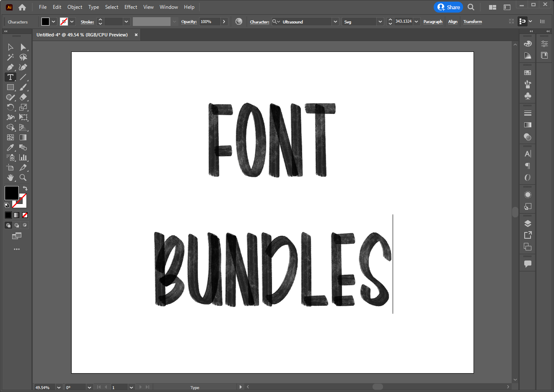Activate the Type tool
554x392 pixels.
pyautogui.click(x=10, y=77)
